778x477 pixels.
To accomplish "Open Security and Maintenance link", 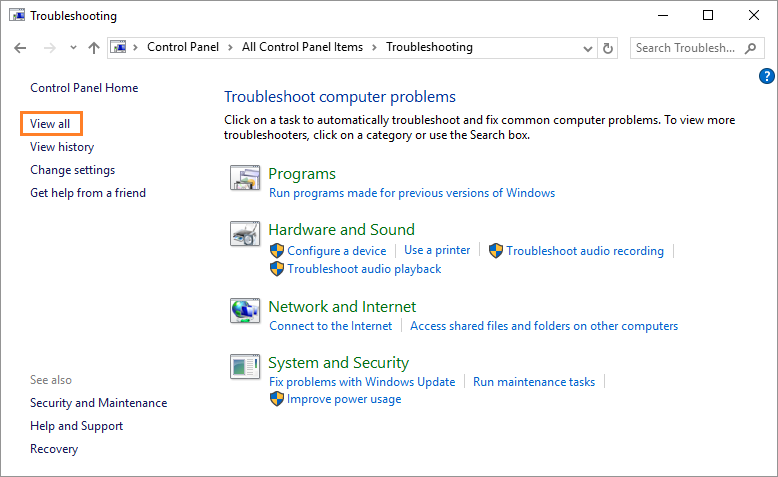I will (98, 403).
